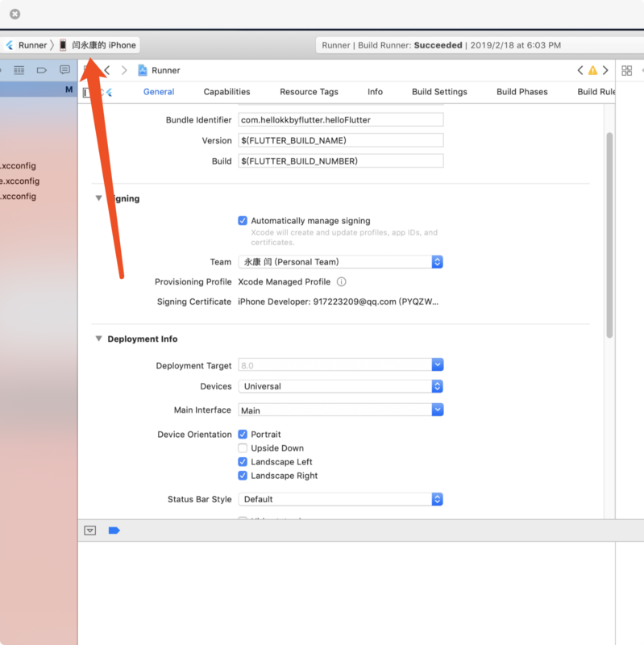The width and height of the screenshot is (644, 645).
Task: Jump to previous issue arrow
Action: point(580,70)
